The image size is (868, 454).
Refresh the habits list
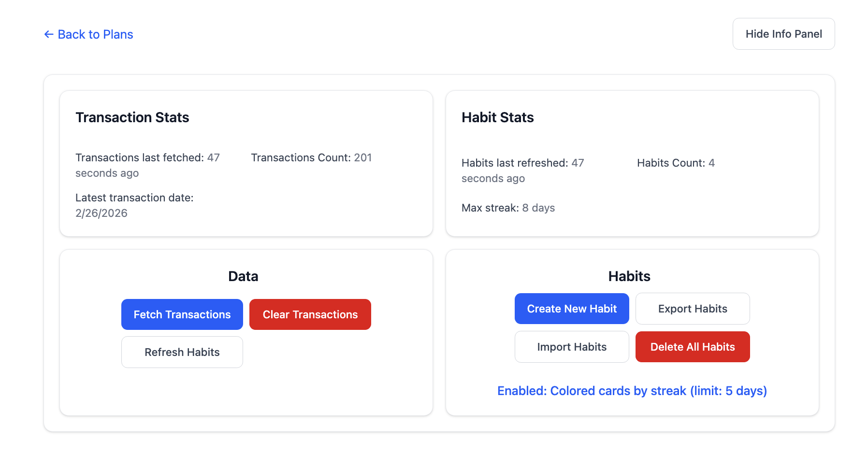182,352
